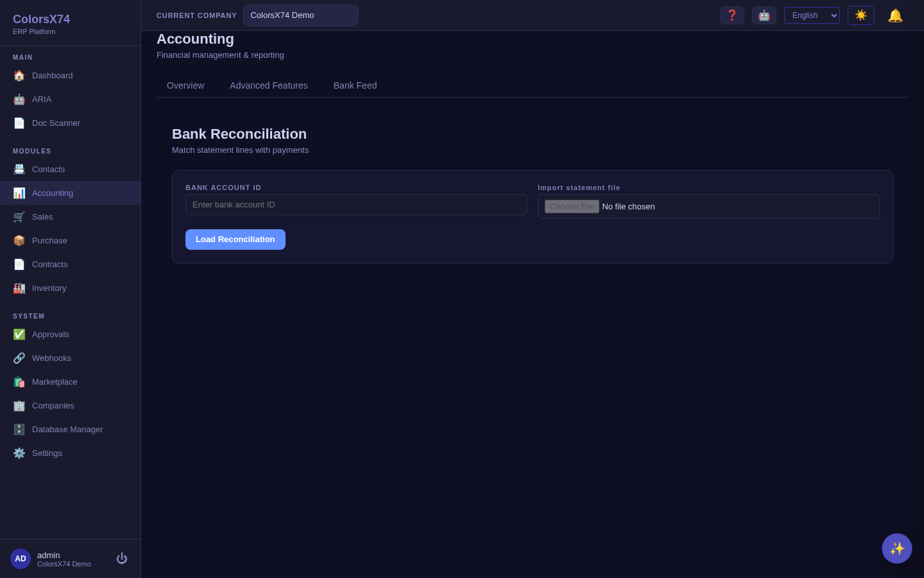Screen dimensions: 924x578
Task: Click the Database Manager cabinet icon
Action: (x=19, y=430)
